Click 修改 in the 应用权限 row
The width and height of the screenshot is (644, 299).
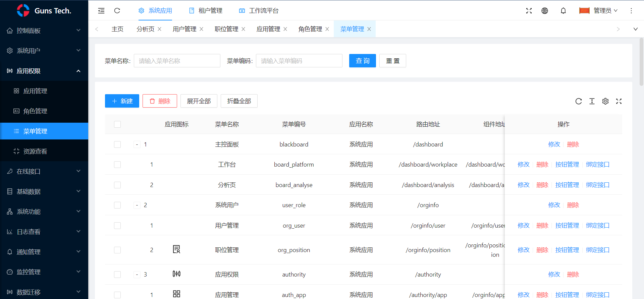click(554, 275)
